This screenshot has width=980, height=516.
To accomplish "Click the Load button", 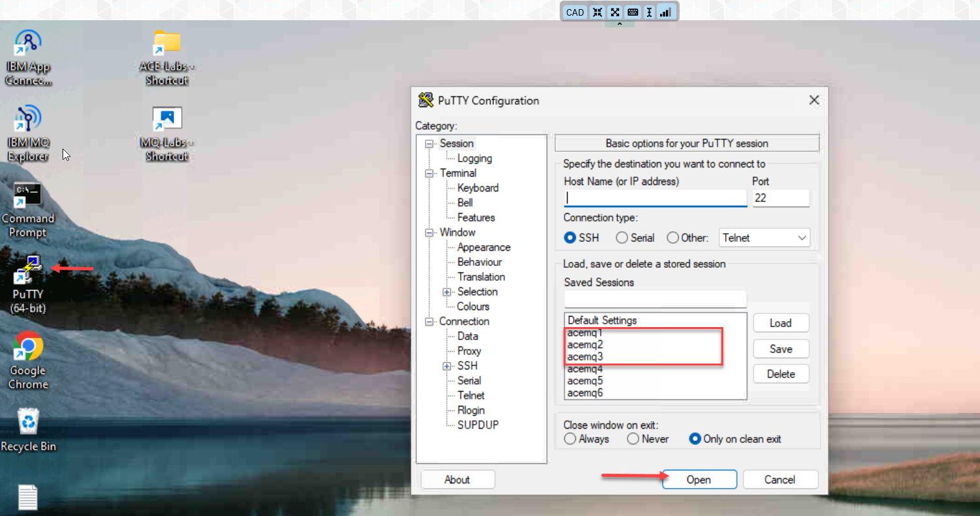I will 781,323.
